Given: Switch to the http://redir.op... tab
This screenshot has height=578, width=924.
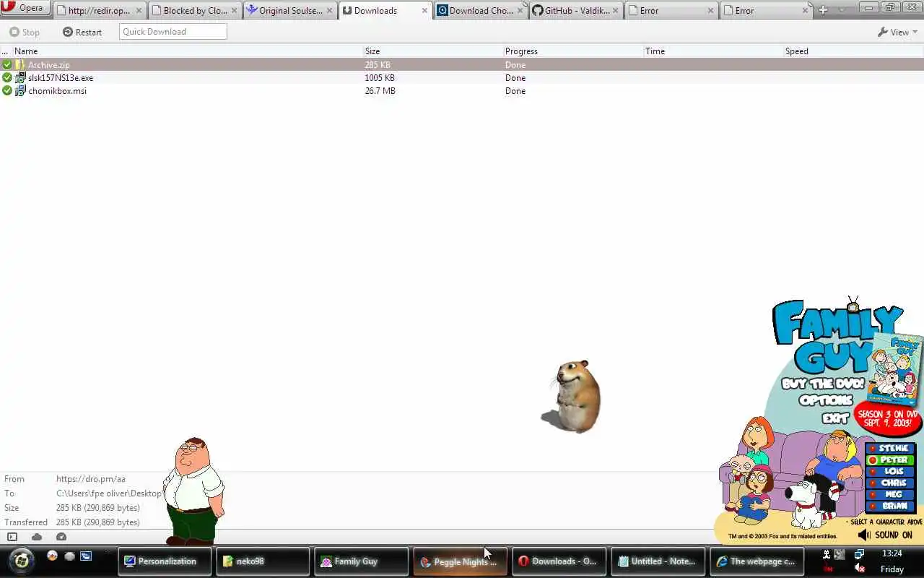Looking at the screenshot, I should (x=99, y=10).
